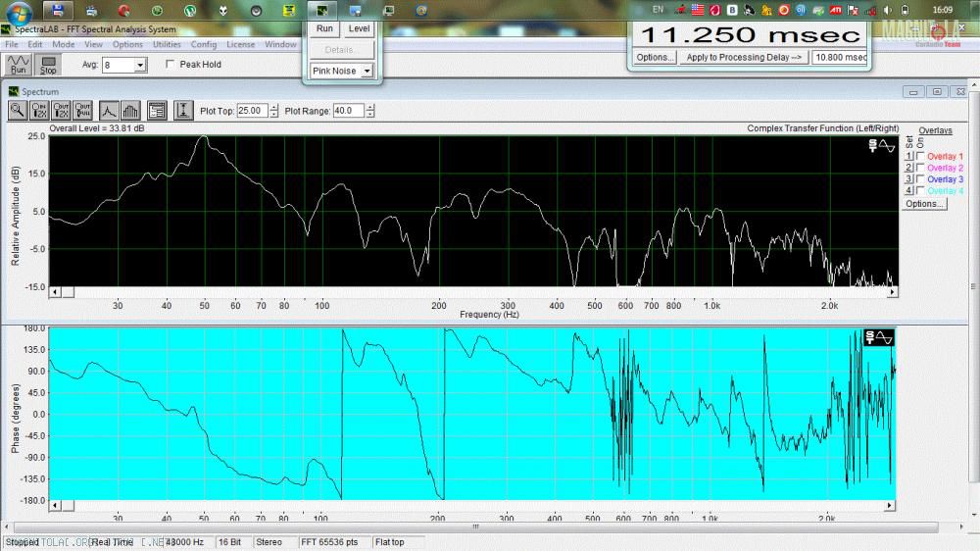Open the Avg dropdown list
Screen dimensions: 980x551
pos(140,65)
